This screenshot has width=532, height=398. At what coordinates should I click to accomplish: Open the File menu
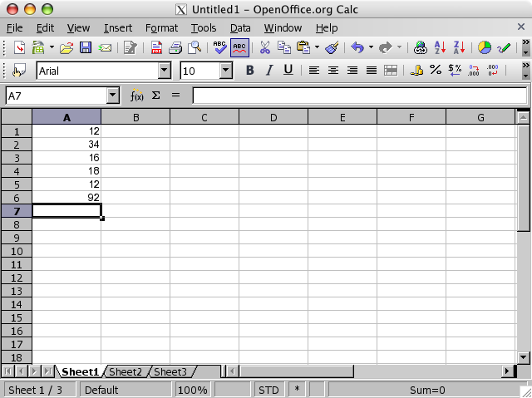15,27
